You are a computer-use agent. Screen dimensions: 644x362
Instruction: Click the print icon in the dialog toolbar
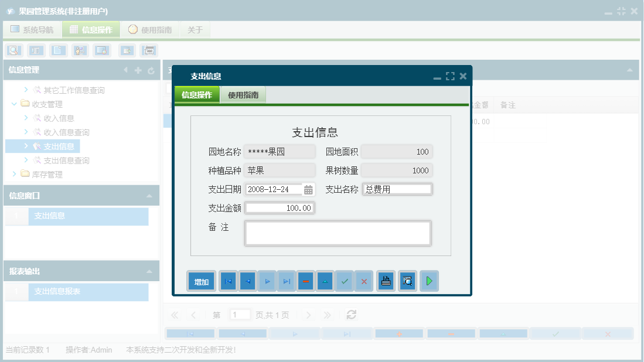point(385,281)
